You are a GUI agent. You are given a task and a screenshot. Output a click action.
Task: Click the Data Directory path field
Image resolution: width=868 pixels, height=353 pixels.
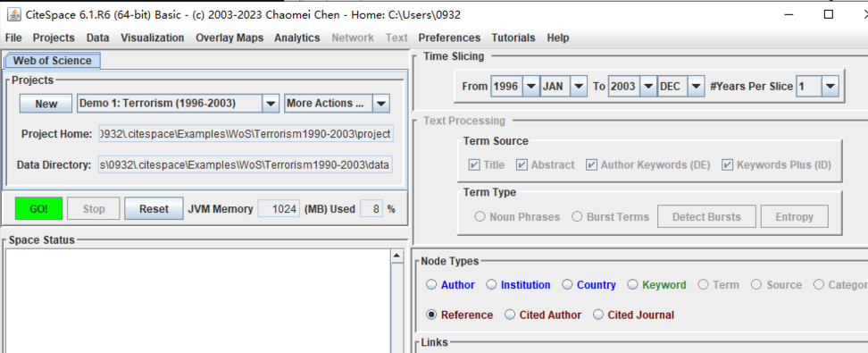(246, 164)
